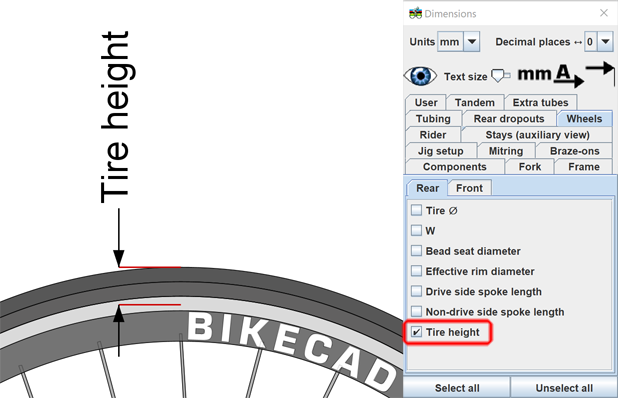Screen dimensions: 618x398
Task: Toggle Effective rim diameter checkbox
Action: [416, 271]
